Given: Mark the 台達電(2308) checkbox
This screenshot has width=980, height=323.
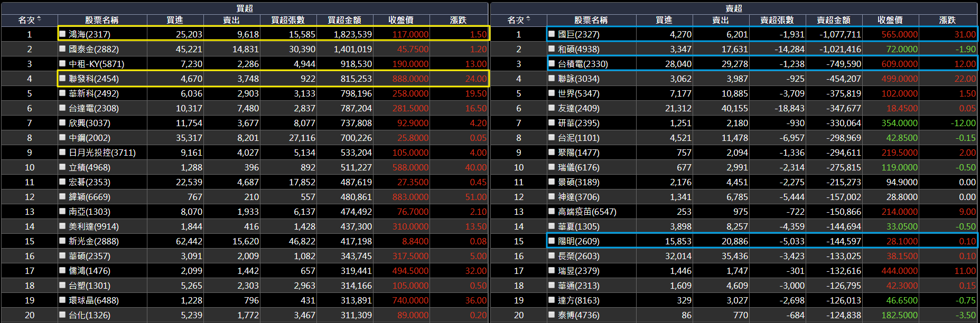Looking at the screenshot, I should tap(62, 108).
